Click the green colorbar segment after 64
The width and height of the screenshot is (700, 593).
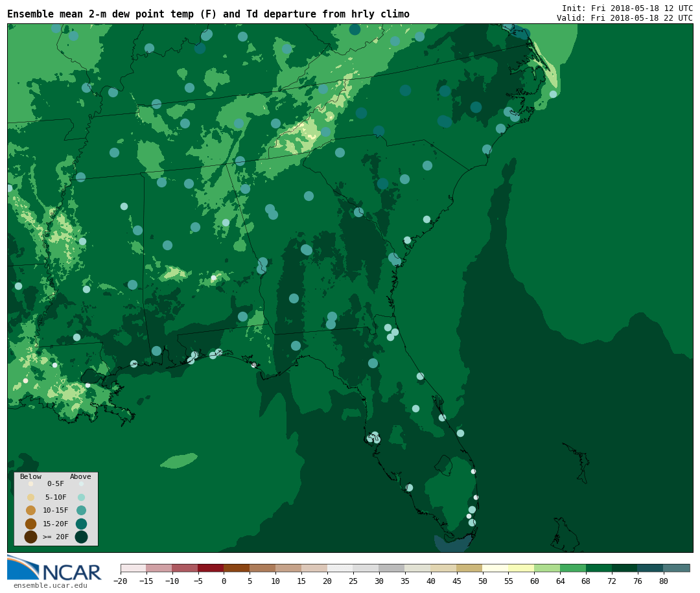pyautogui.click(x=573, y=568)
